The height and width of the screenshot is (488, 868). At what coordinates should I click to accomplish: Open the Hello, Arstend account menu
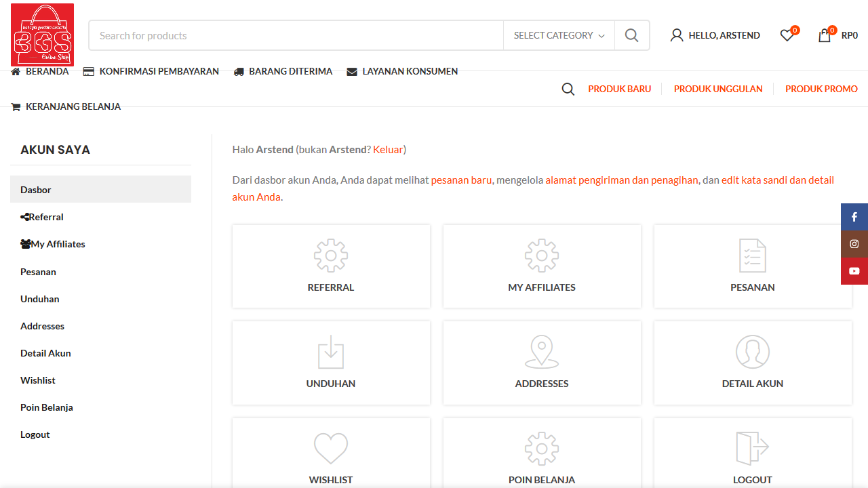coord(715,35)
